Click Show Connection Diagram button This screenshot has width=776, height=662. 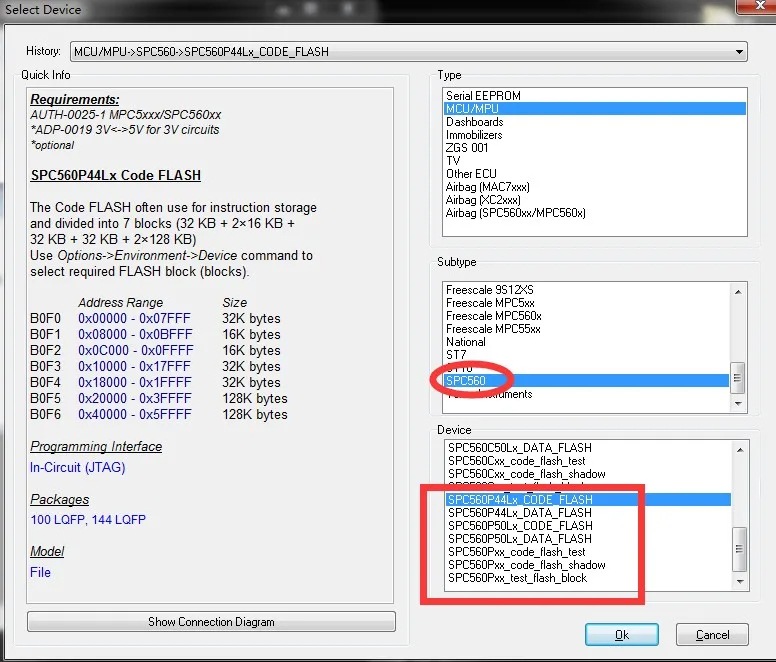211,622
